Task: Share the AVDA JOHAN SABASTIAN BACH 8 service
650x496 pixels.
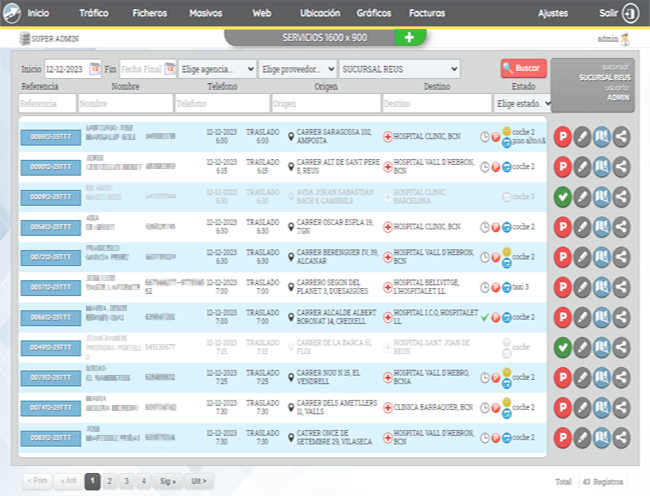Action: coord(621,197)
